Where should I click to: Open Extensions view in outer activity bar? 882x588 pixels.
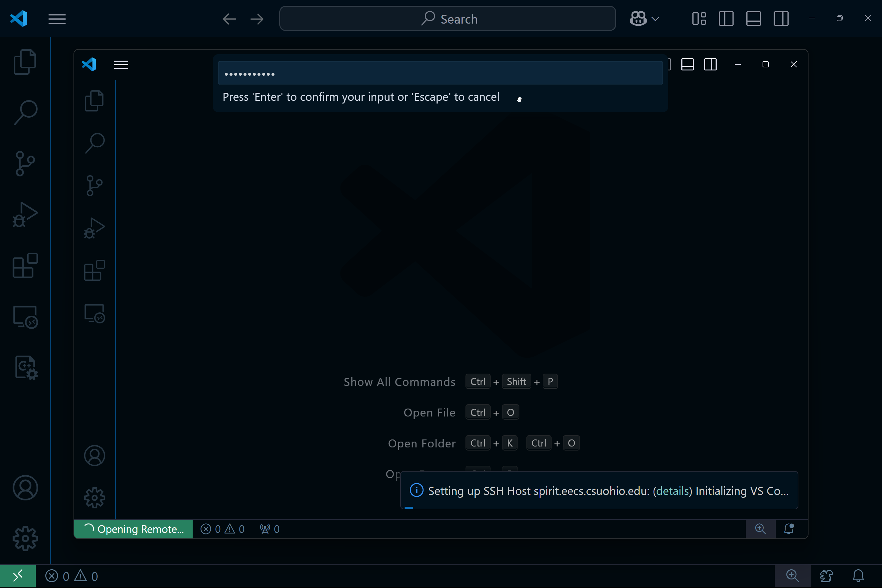pyautogui.click(x=25, y=266)
